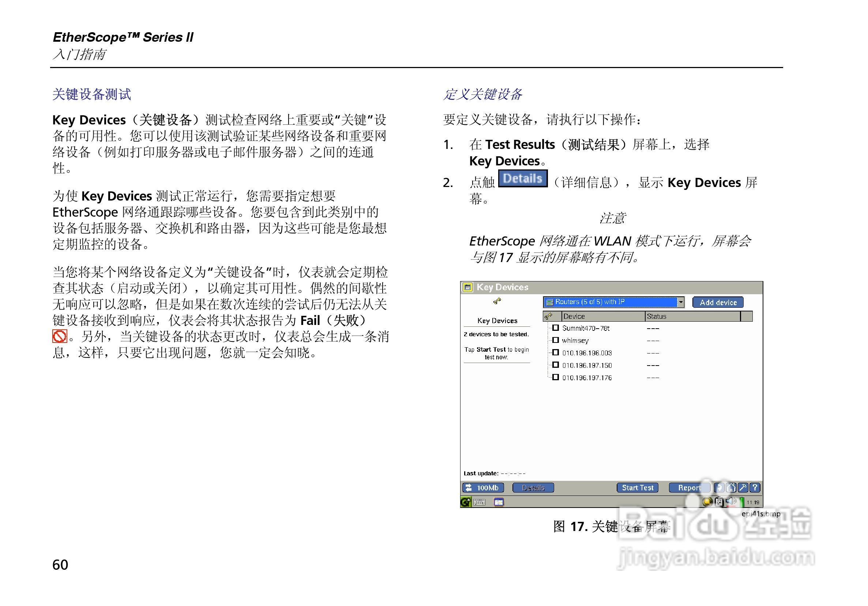Click the clipboard tray icon

click(x=719, y=502)
